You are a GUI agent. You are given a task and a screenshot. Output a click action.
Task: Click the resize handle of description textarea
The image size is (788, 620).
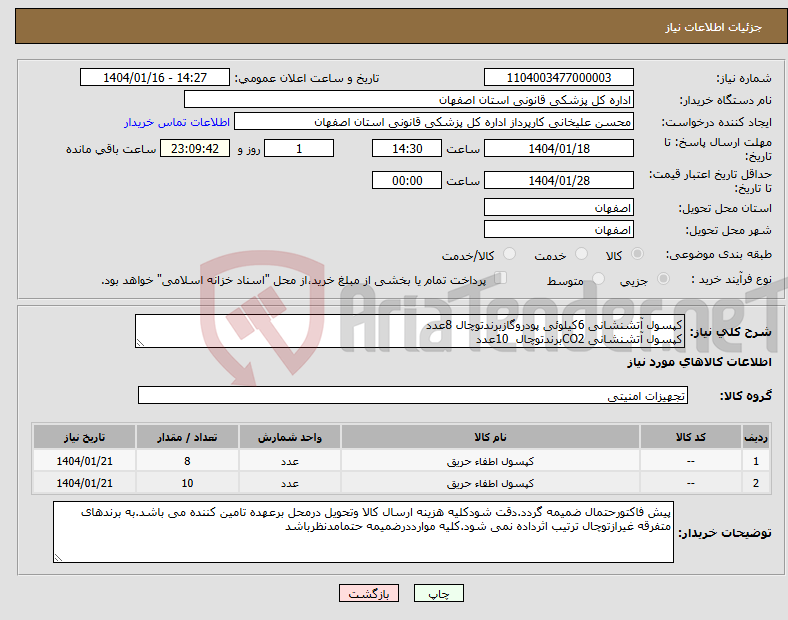point(140,343)
